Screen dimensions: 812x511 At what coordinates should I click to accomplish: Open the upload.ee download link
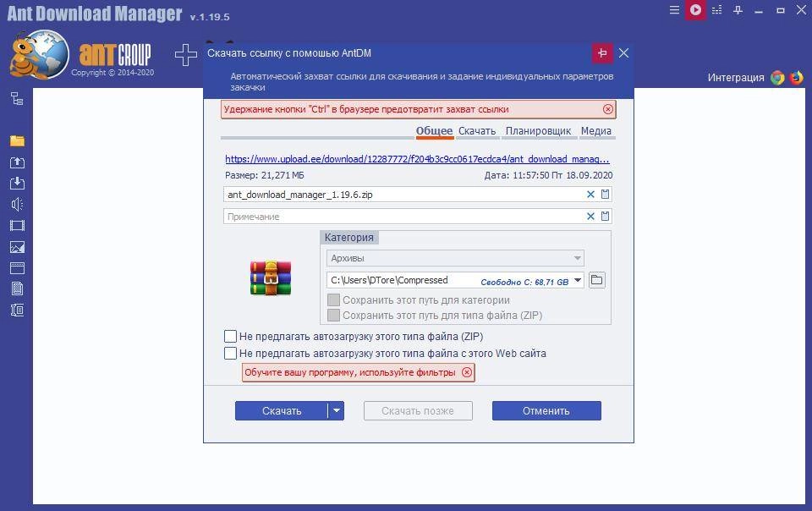click(x=417, y=159)
